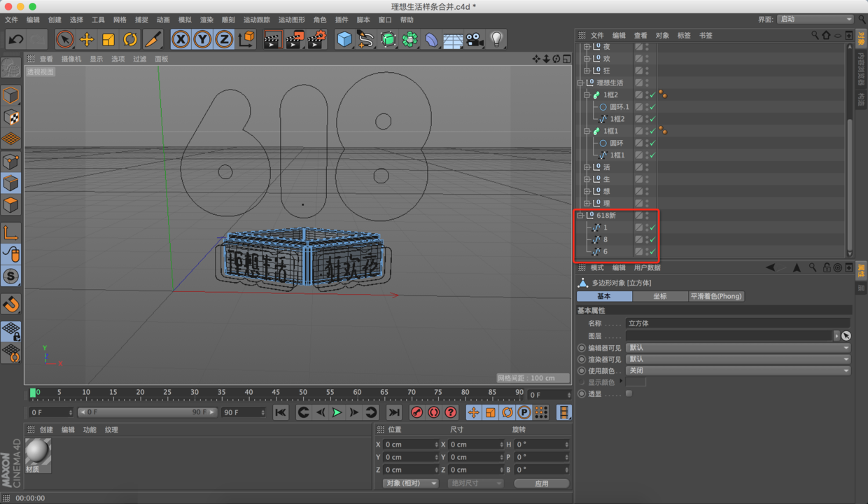The image size is (868, 504).
Task: Open the 对象 (相对) coordinate mode dropdown
Action: (x=410, y=483)
